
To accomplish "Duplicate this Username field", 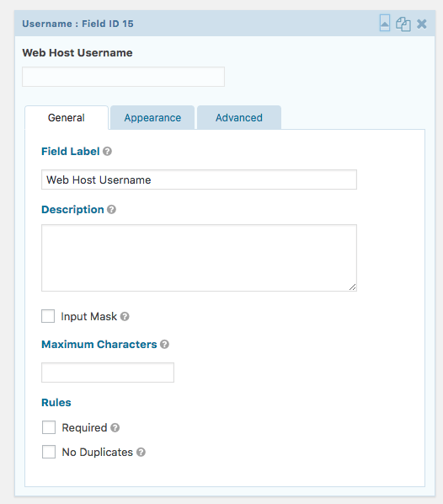I will click(x=403, y=24).
